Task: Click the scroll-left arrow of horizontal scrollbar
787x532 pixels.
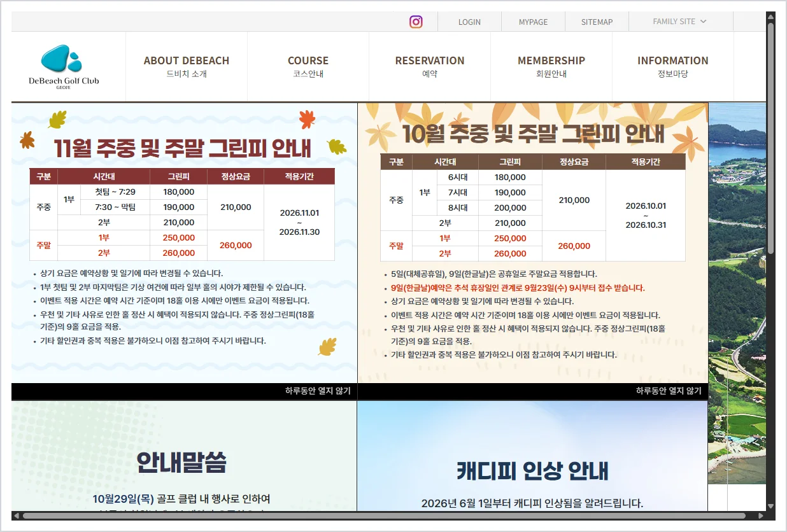Action: coord(17,515)
